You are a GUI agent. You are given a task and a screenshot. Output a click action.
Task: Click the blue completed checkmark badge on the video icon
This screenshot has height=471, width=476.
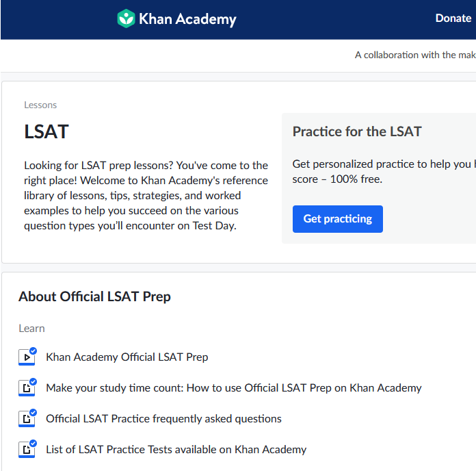33,351
